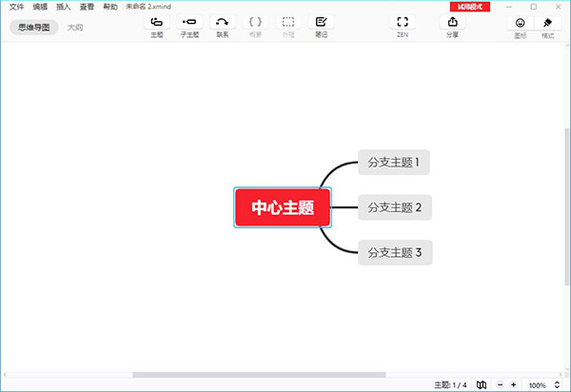Insert a new topic with 主题 icon
Image resolution: width=571 pixels, height=392 pixels.
tap(157, 22)
